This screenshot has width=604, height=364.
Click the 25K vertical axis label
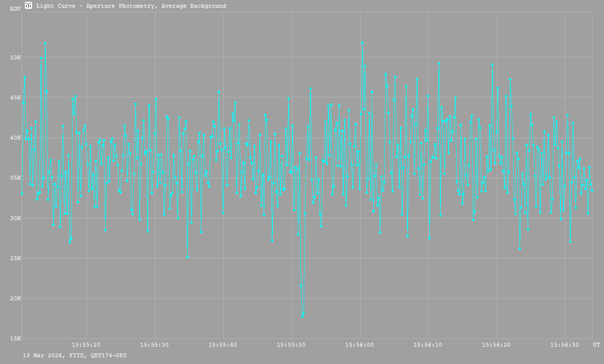(x=15, y=258)
